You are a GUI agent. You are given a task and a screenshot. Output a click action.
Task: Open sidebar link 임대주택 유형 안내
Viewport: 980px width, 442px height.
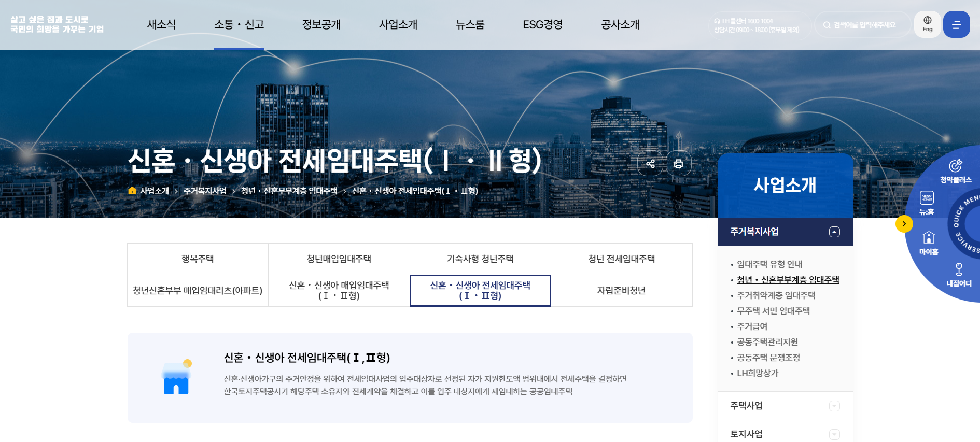pos(769,264)
